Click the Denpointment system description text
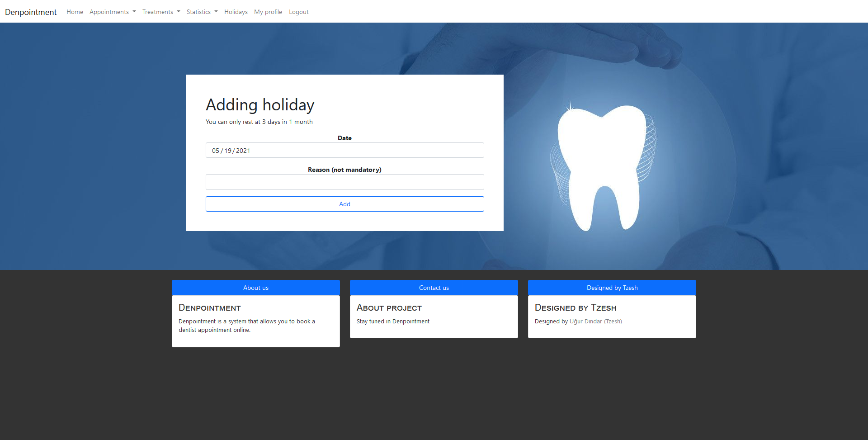 pos(247,326)
